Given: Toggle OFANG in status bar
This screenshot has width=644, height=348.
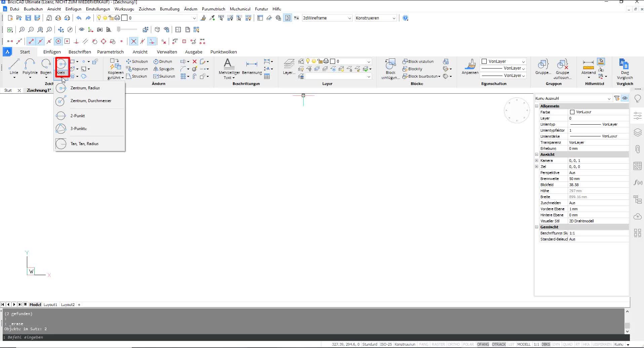Looking at the screenshot, I should coord(483,344).
